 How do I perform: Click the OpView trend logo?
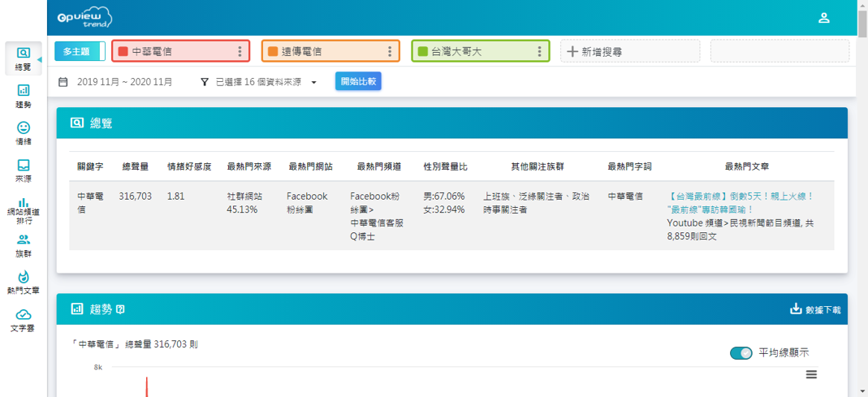click(84, 18)
